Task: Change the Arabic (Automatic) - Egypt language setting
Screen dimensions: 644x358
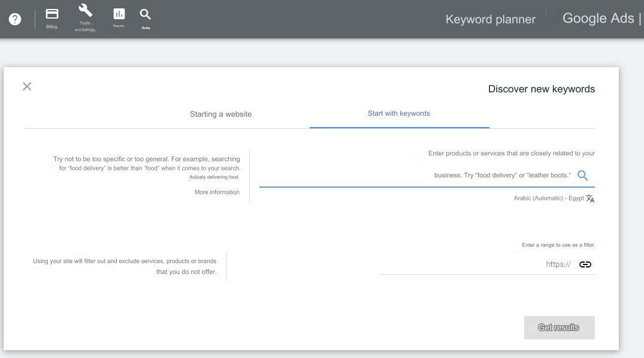Action: (x=548, y=198)
